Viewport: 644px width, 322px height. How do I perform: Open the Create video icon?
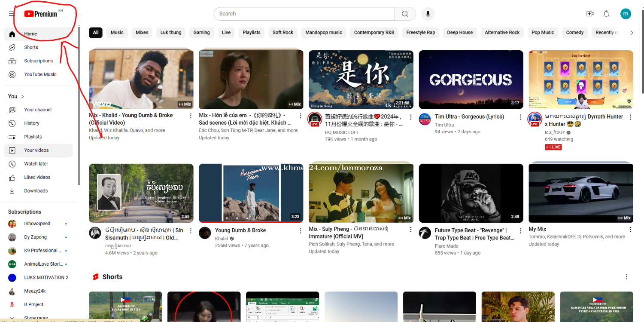click(x=590, y=14)
